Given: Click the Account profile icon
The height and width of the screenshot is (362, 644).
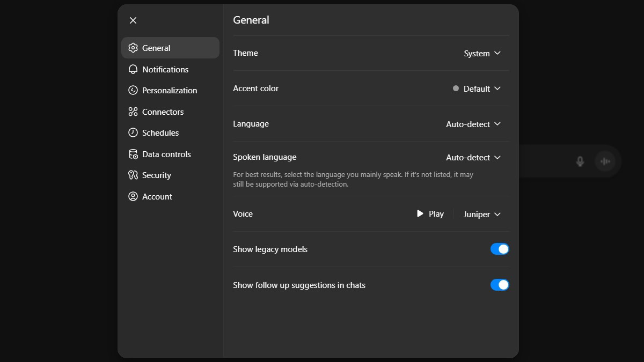Looking at the screenshot, I should (x=133, y=196).
